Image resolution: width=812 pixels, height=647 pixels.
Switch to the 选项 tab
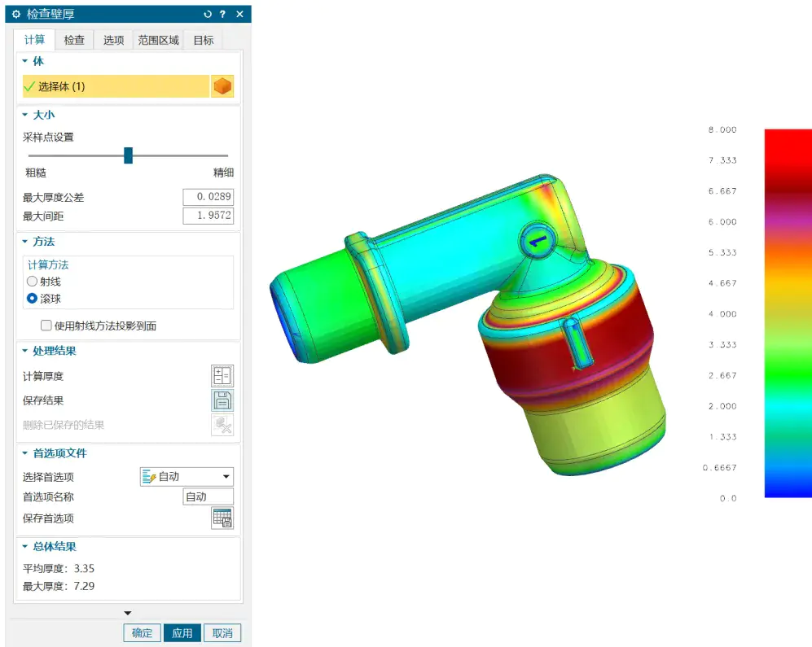[x=113, y=40]
